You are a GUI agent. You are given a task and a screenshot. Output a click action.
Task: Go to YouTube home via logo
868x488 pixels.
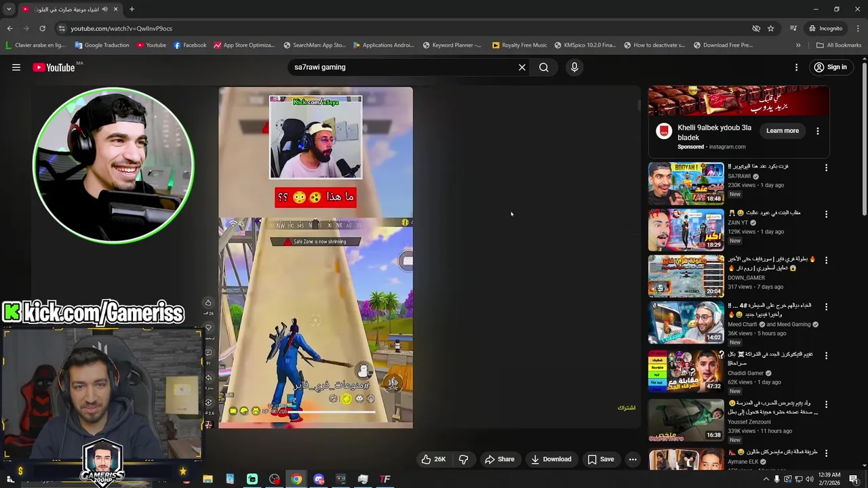tap(54, 67)
